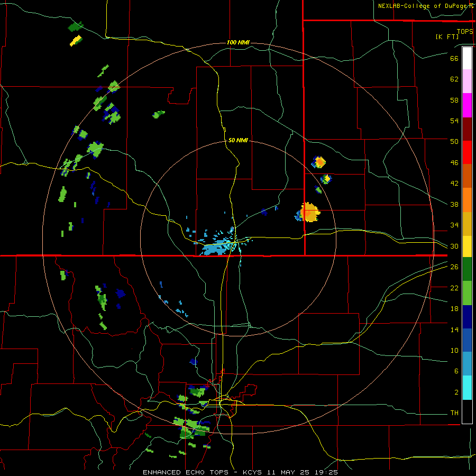Click the lone yellow echo in upper-left area
This screenshot has width=476, height=476.
pyautogui.click(x=76, y=40)
